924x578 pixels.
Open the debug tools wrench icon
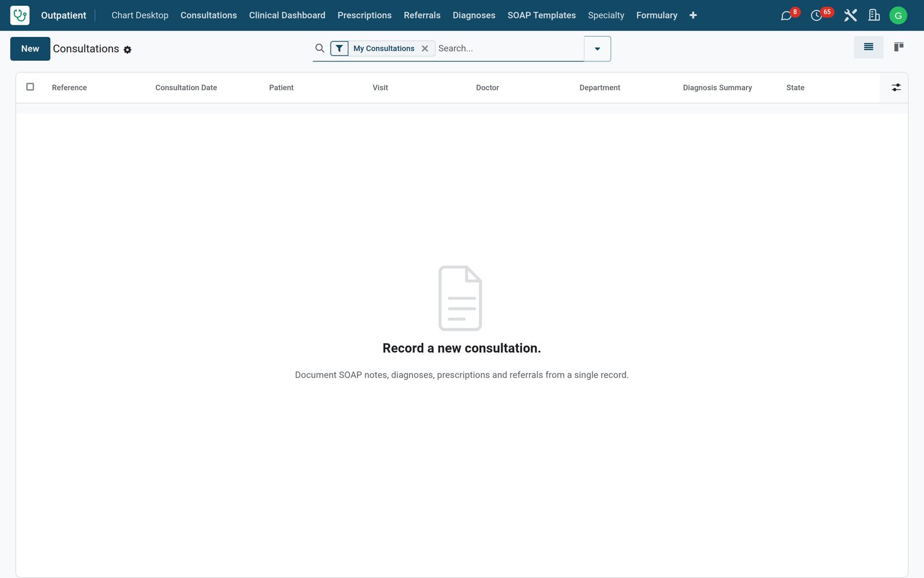click(850, 15)
